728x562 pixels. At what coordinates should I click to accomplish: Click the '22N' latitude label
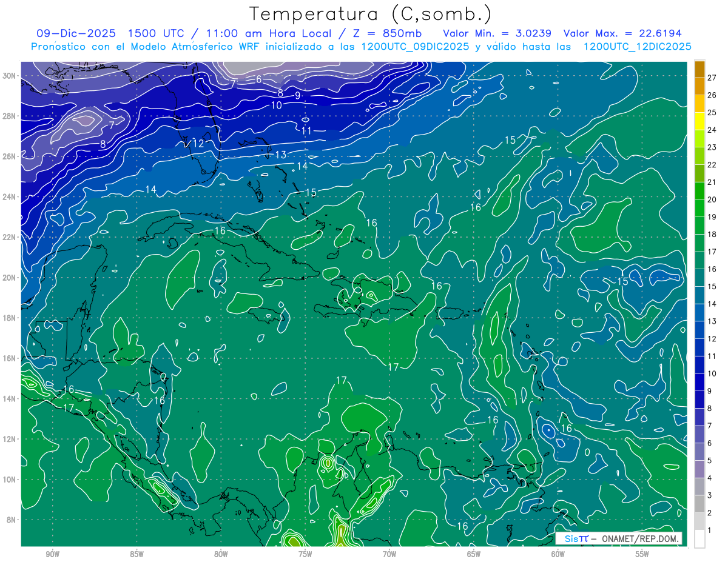click(x=10, y=237)
